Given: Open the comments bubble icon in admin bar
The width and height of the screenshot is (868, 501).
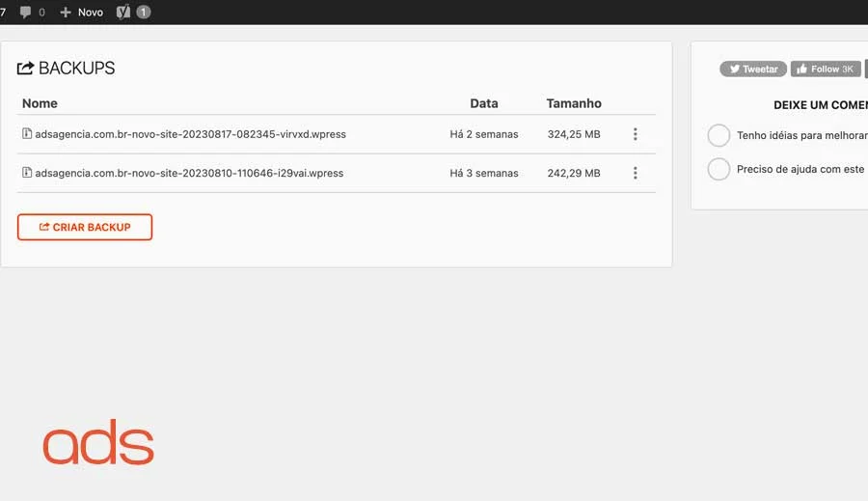Looking at the screenshot, I should pyautogui.click(x=25, y=13).
